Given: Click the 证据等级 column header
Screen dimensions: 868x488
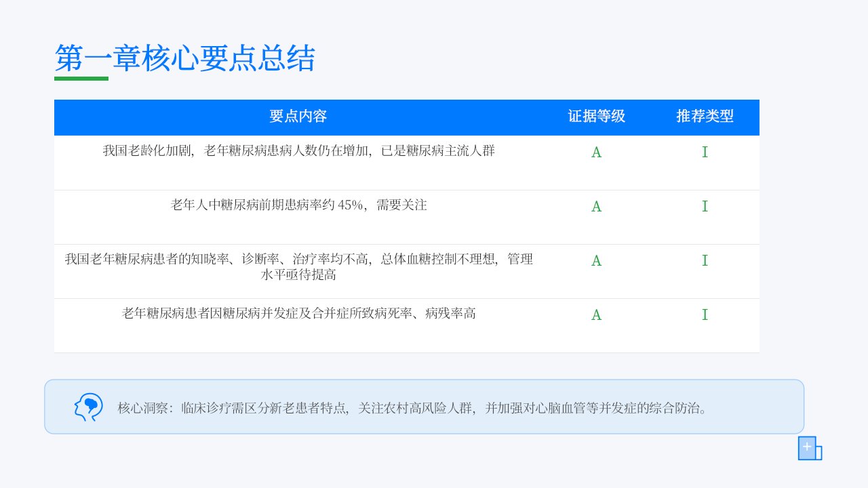Looking at the screenshot, I should click(597, 117).
